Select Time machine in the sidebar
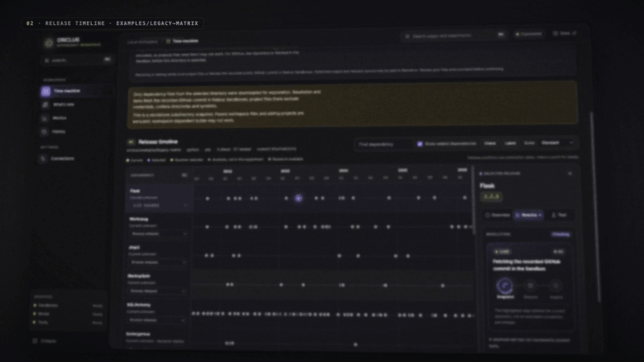Screen dimensions: 644x362 (x=76, y=91)
